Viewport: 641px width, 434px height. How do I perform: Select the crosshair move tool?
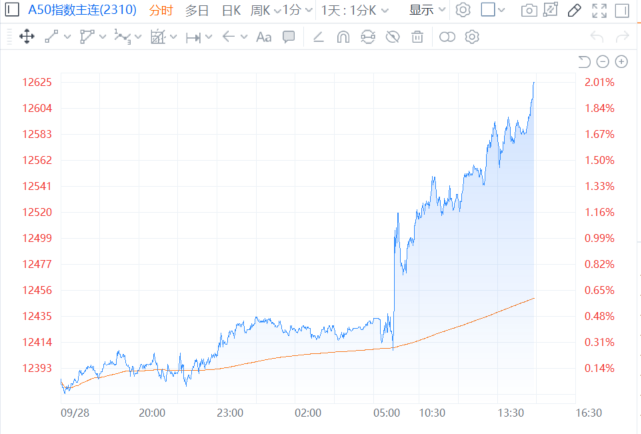[27, 37]
